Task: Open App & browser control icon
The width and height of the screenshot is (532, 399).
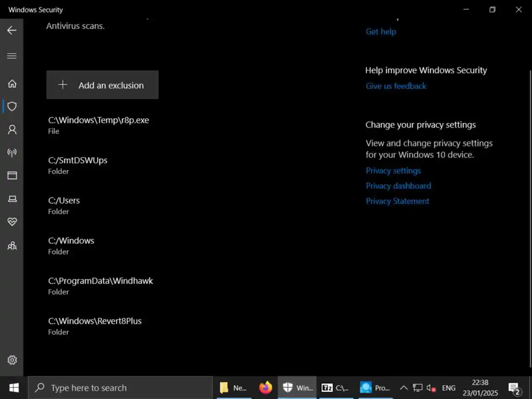Action: point(12,175)
